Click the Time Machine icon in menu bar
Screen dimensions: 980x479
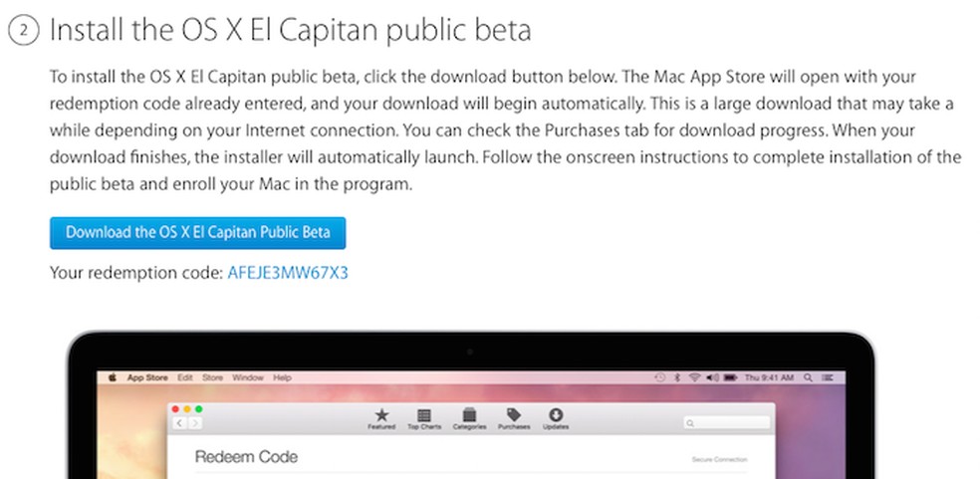[659, 377]
